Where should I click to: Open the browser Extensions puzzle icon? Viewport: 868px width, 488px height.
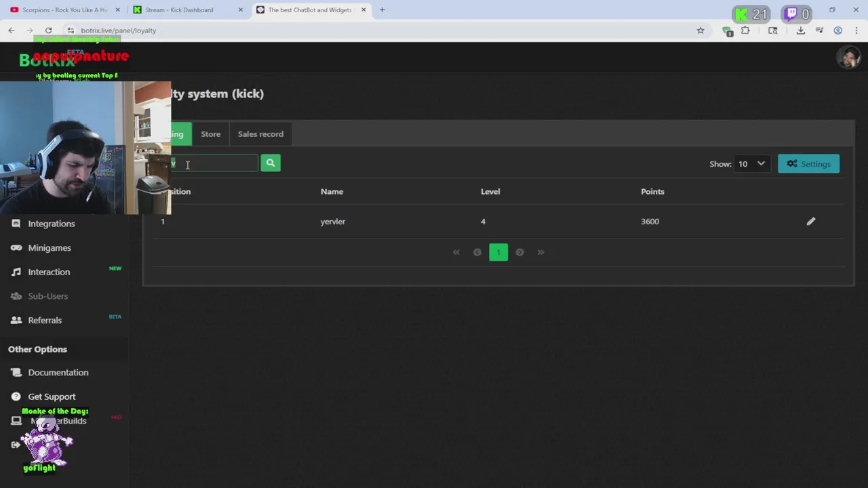(745, 30)
